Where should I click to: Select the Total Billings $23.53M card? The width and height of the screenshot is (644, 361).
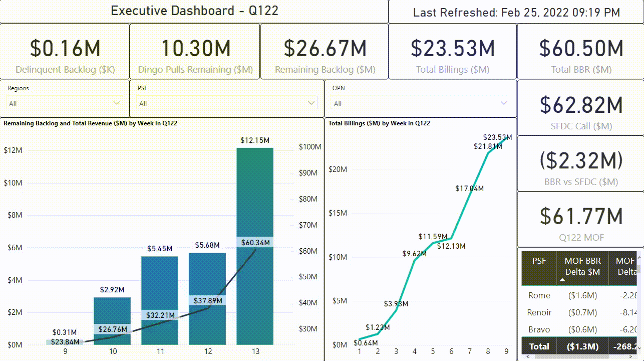[452, 52]
